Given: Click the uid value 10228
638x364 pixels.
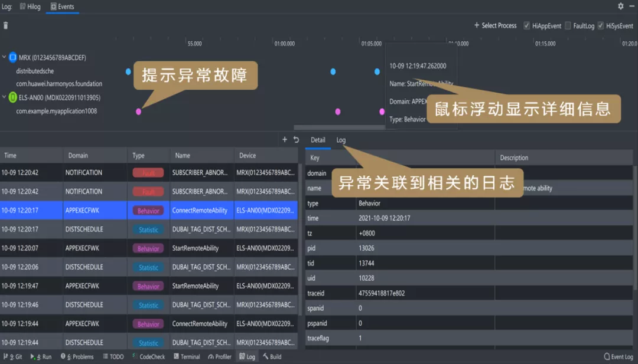Looking at the screenshot, I should (x=366, y=278).
